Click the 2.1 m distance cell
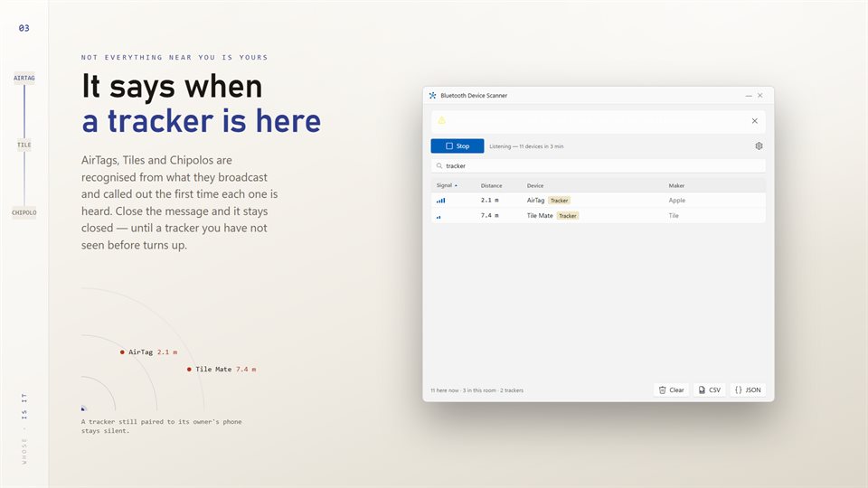 coord(490,201)
